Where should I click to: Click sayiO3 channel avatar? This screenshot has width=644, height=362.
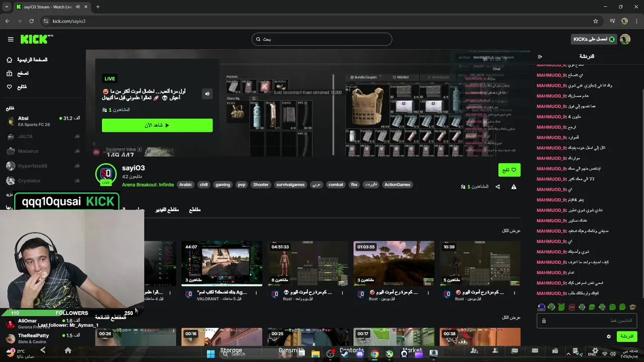click(106, 174)
